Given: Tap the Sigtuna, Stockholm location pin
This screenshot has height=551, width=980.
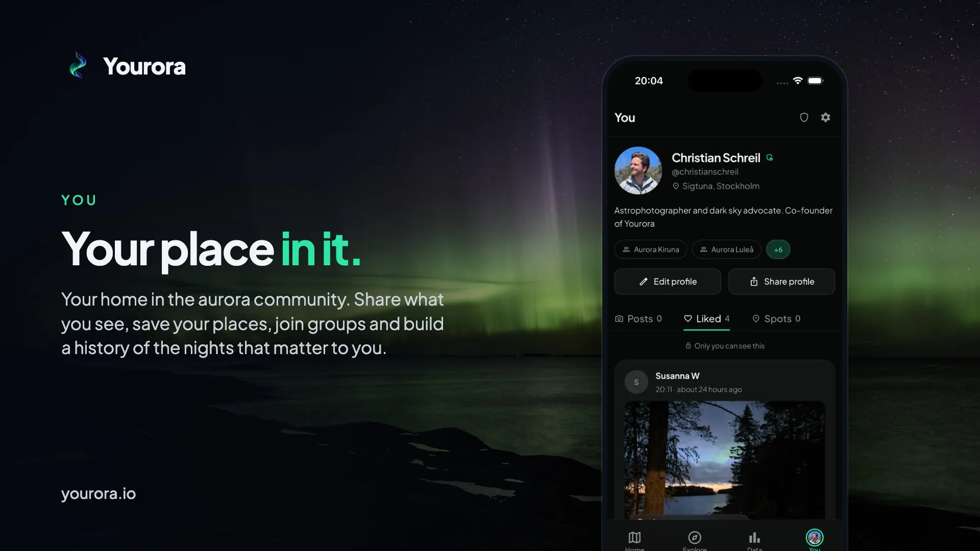Looking at the screenshot, I should (675, 186).
